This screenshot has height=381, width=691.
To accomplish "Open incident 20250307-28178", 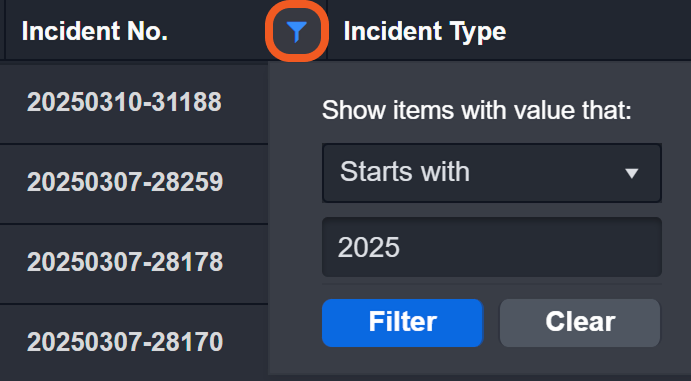I will pyautogui.click(x=125, y=262).
